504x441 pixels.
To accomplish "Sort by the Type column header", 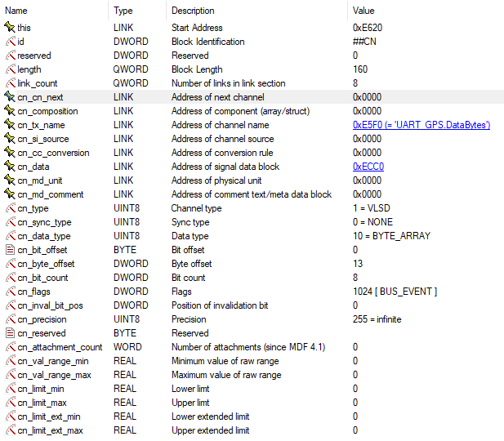I will tap(123, 11).
